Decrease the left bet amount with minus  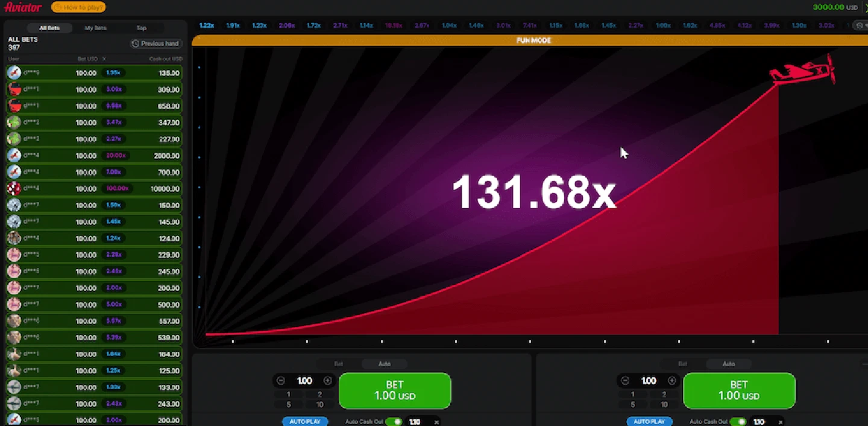pyautogui.click(x=281, y=381)
